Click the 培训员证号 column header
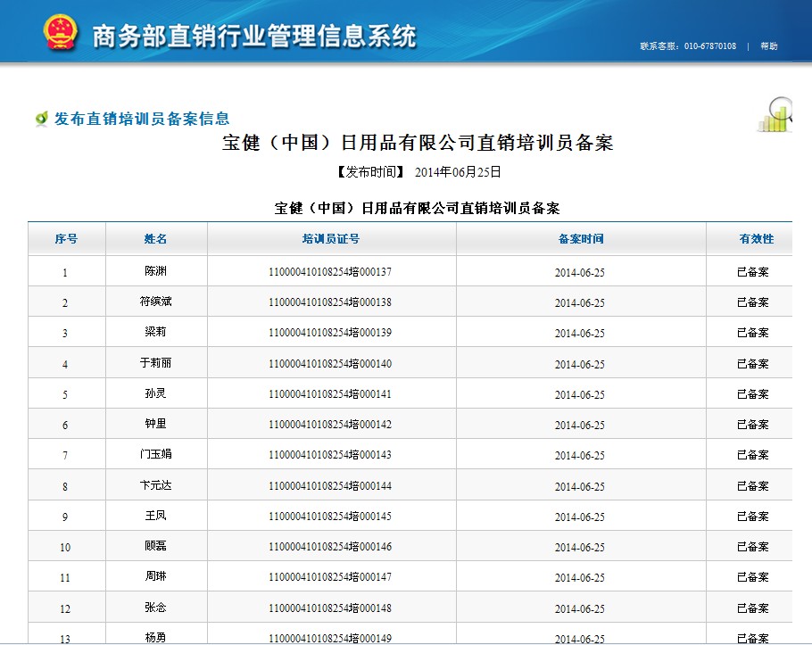The width and height of the screenshot is (812, 645). [x=331, y=239]
